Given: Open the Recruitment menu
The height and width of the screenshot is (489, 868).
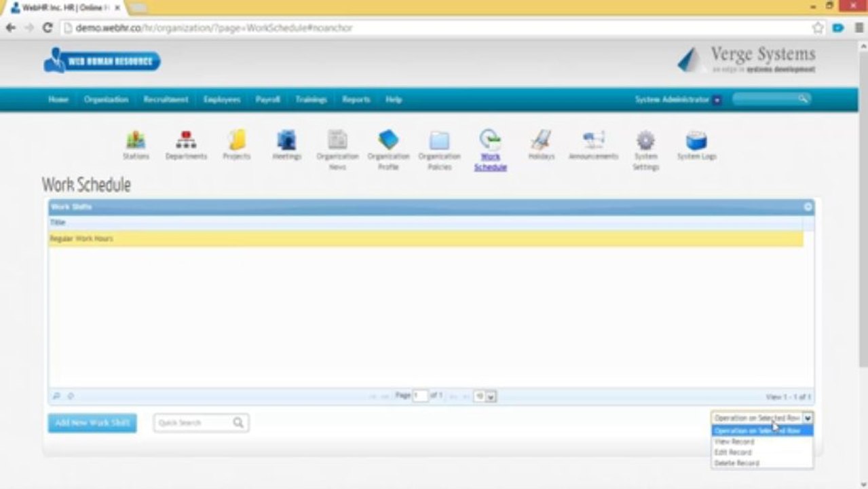Looking at the screenshot, I should pyautogui.click(x=166, y=99).
